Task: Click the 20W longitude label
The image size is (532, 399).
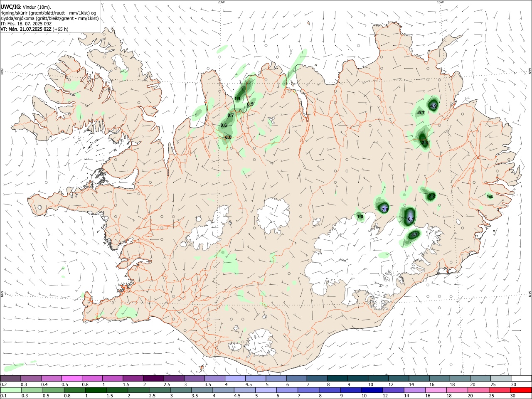Action: [x=221, y=2]
